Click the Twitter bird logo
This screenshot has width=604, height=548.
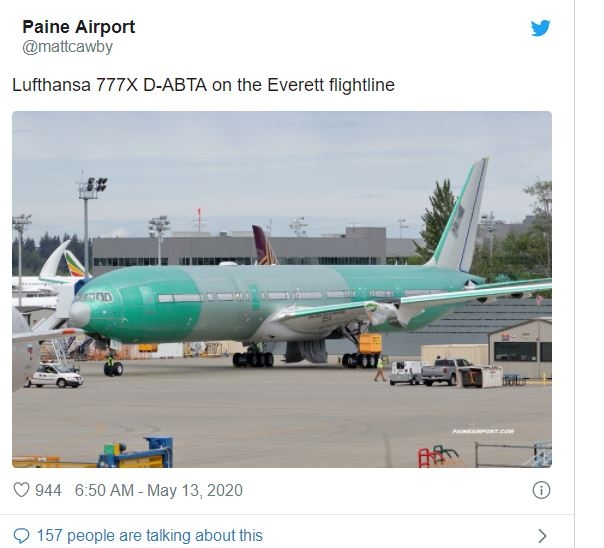point(541,28)
